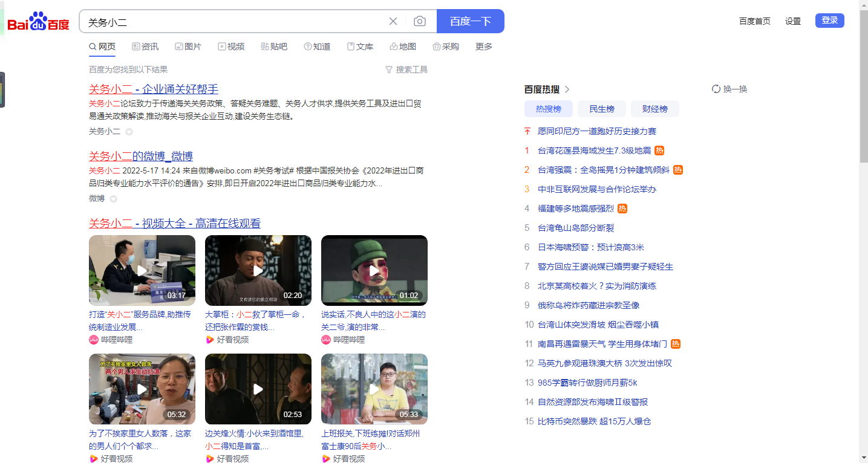This screenshot has width=868, height=463.
Task: Open result 关务小二的微博_微博
Action: click(141, 156)
